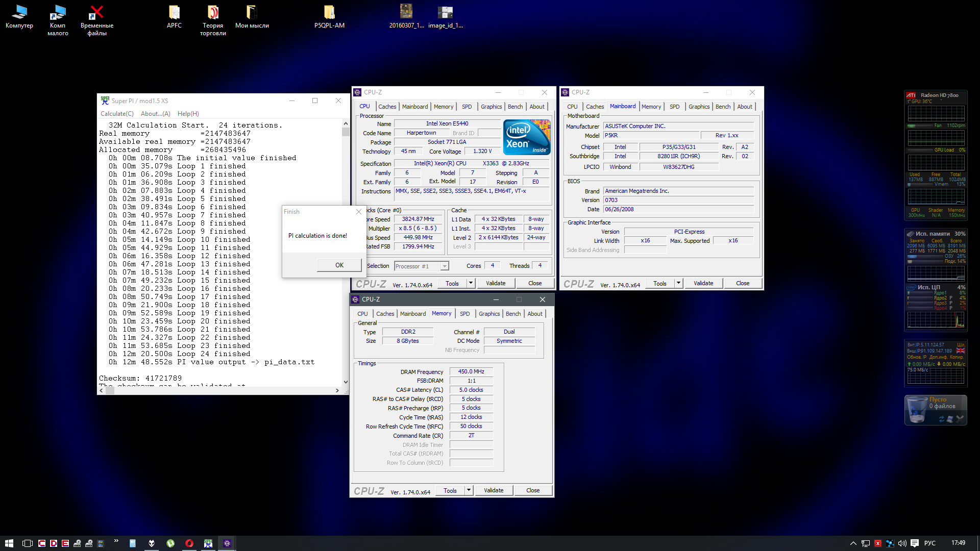
Task: Click the РУС language indicator
Action: [930, 543]
